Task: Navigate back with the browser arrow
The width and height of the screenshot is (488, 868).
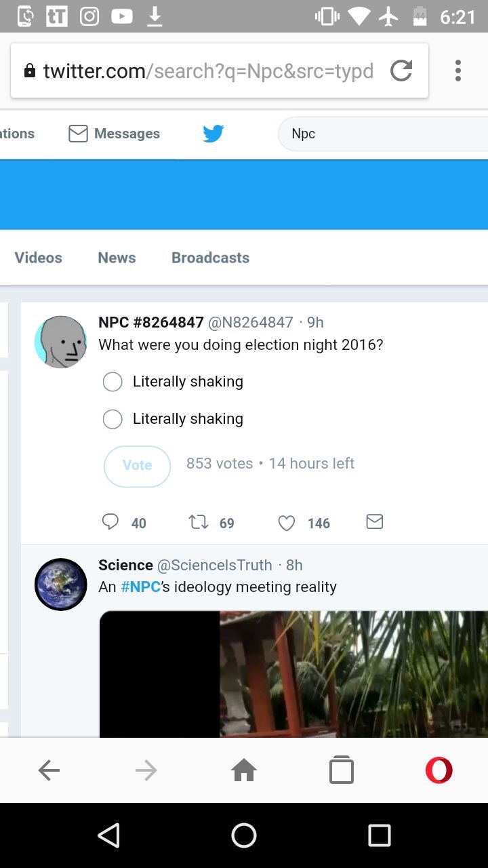Action: click(x=49, y=770)
